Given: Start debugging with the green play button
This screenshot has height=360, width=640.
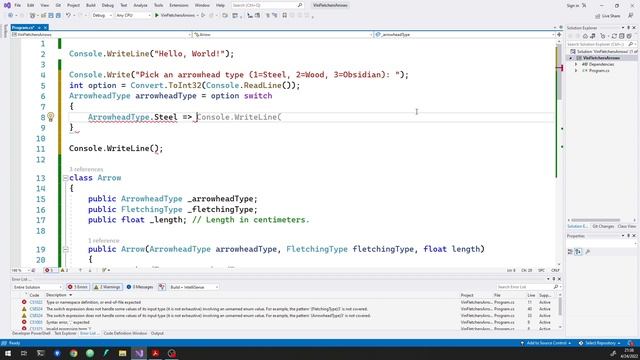Looking at the screenshot, I should tap(157, 15).
